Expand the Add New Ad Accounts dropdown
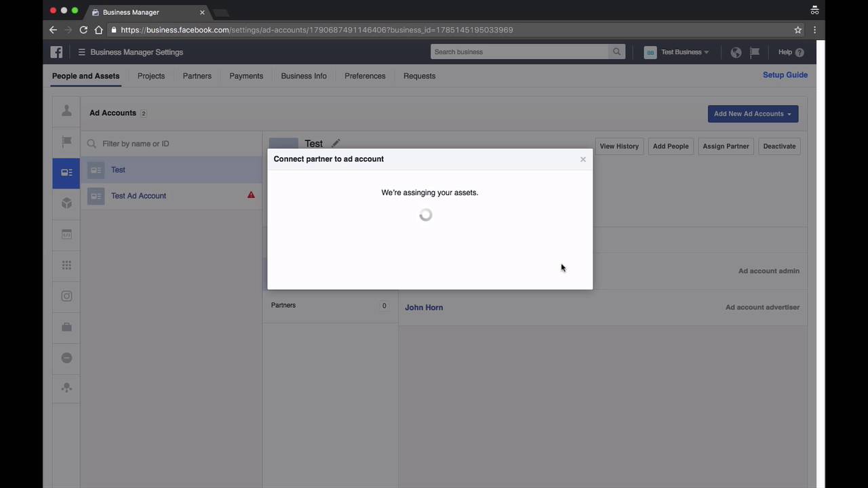 (x=753, y=114)
